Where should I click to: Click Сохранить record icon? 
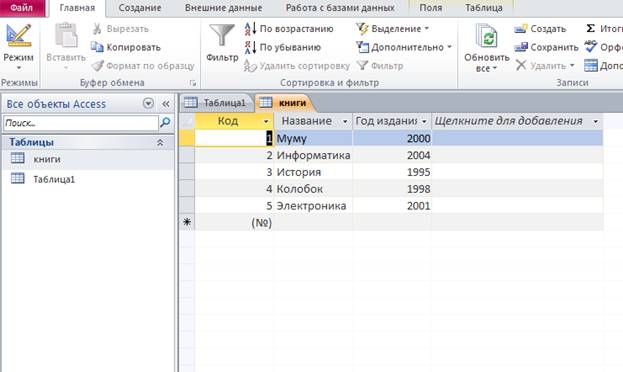click(x=521, y=47)
